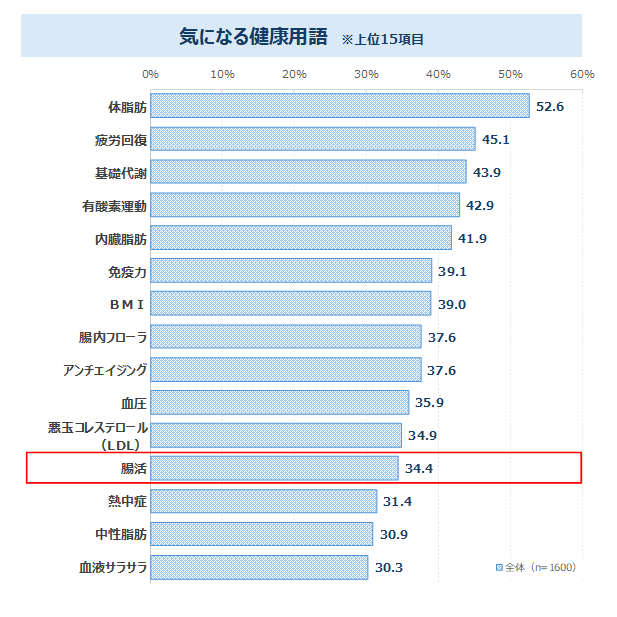The width and height of the screenshot is (617, 617).
Task: Select the アンチエイジング bar
Action: tap(286, 370)
